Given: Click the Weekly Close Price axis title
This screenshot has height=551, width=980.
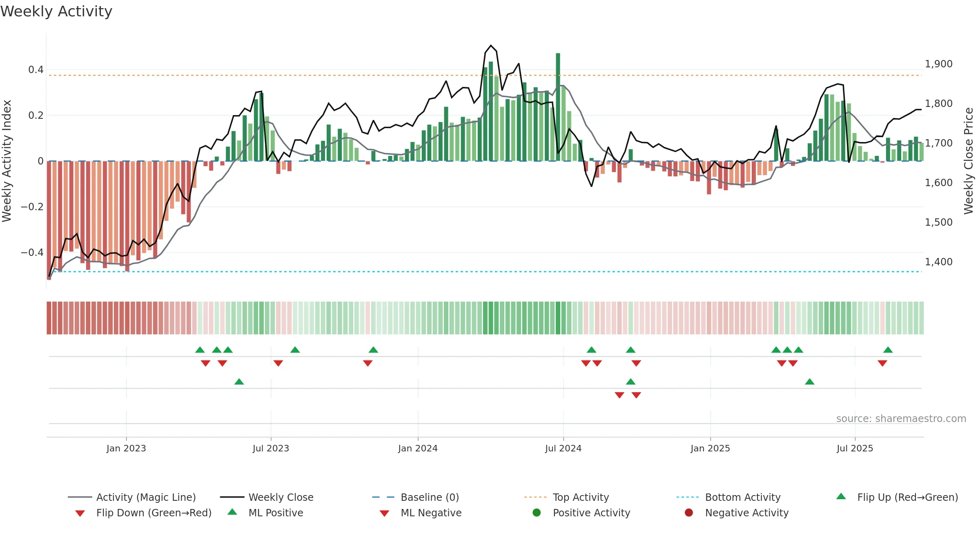Looking at the screenshot, I should 969,161.
